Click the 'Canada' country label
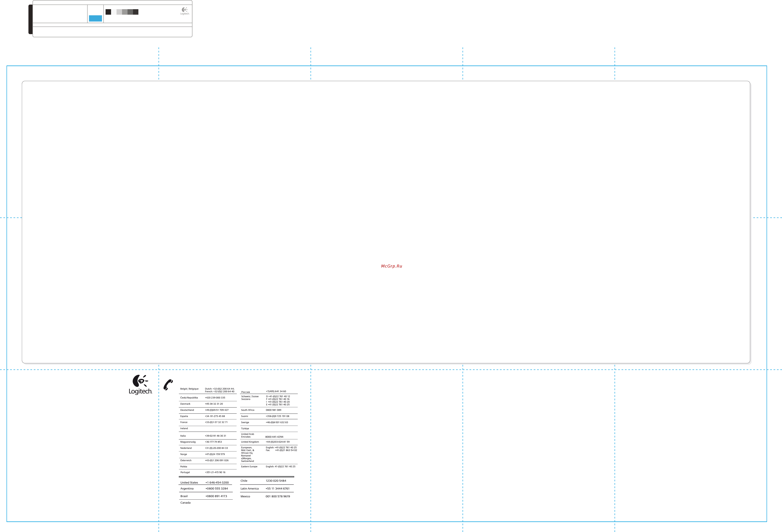Viewport: 782px width, 532px height. (x=185, y=503)
